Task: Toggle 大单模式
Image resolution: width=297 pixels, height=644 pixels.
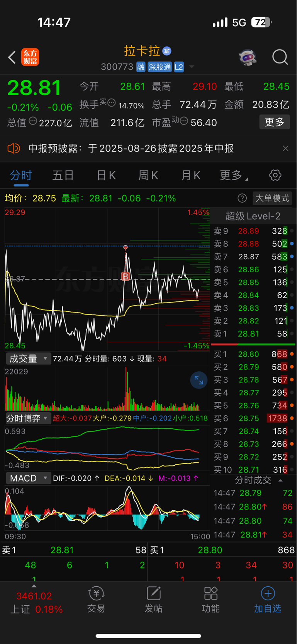Action: coord(272,198)
